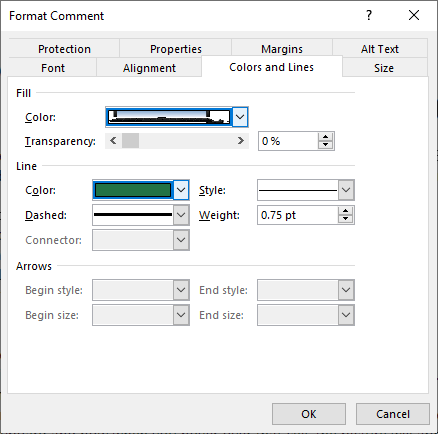This screenshot has width=438, height=434.
Task: Decrease line weight with down spinner
Action: 345,219
